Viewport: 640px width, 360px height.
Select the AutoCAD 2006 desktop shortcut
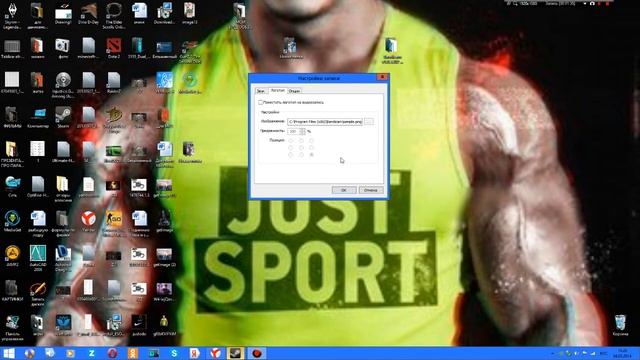coord(38,258)
